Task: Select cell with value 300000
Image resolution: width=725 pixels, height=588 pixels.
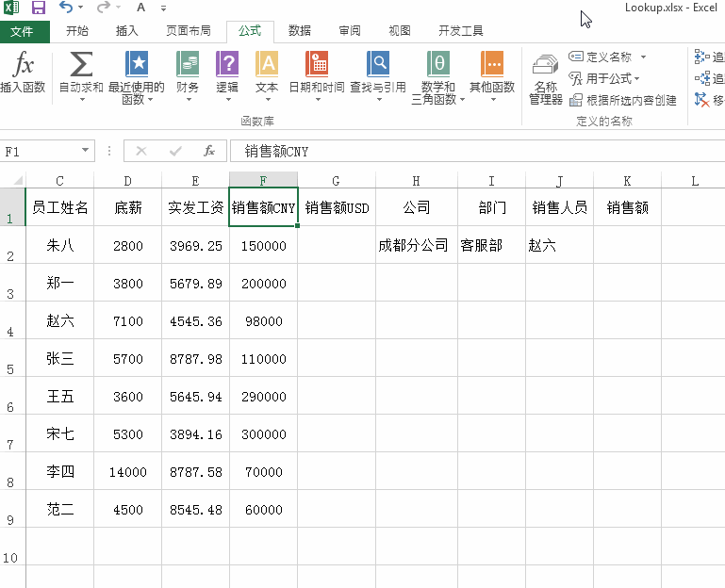Action: (x=264, y=433)
